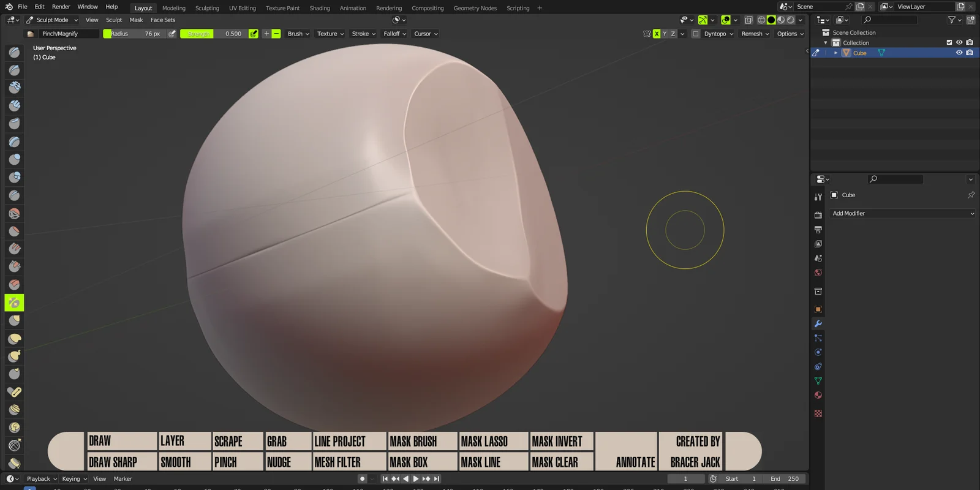The image size is (980, 490).
Task: Open the World properties tab
Action: (x=818, y=273)
